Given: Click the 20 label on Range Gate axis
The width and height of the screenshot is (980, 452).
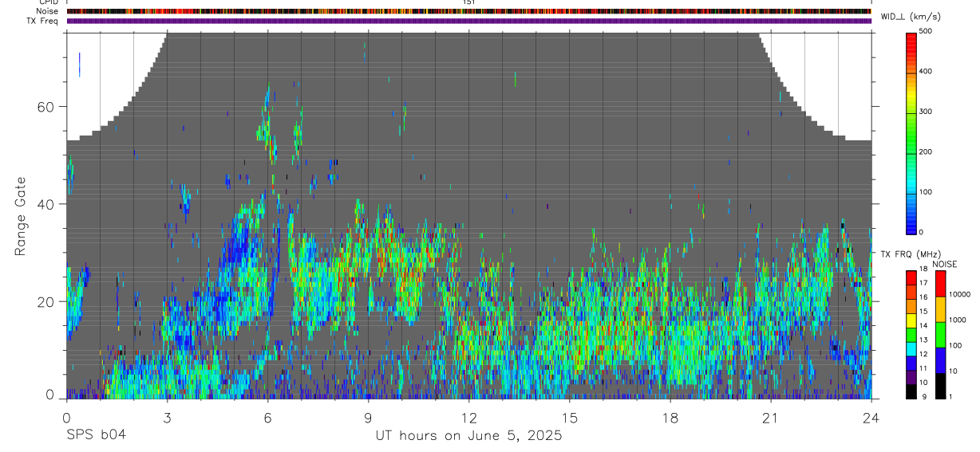Looking at the screenshot, I should [x=46, y=301].
